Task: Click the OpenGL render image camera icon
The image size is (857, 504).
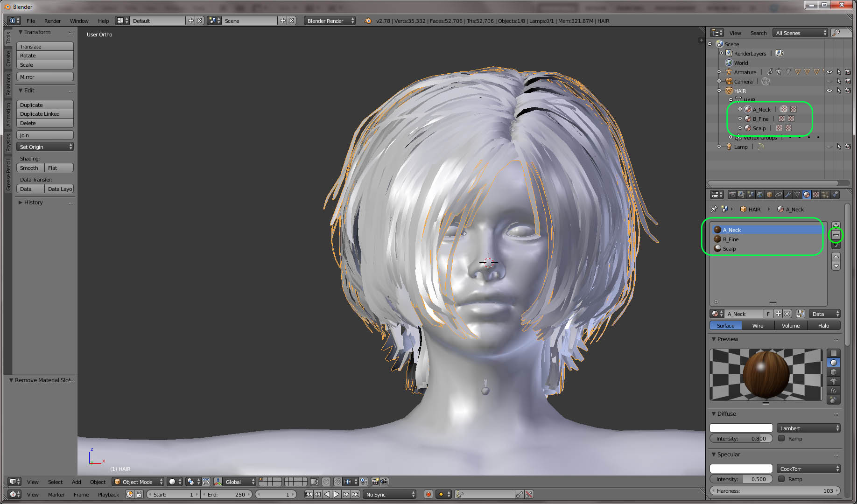Action: (375, 482)
